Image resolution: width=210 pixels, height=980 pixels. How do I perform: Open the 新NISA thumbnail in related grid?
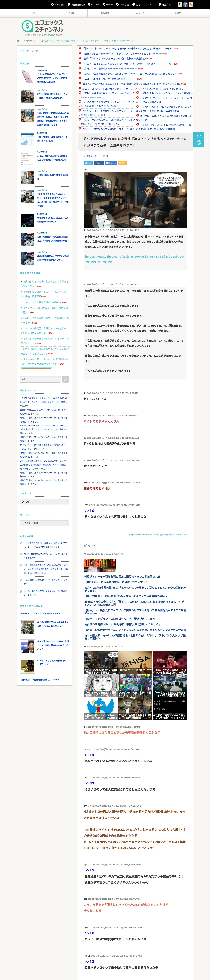135,662
